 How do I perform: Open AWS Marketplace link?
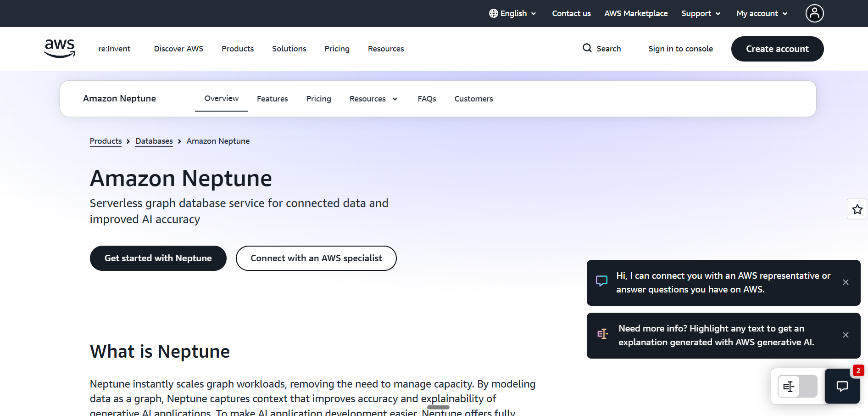coord(636,13)
